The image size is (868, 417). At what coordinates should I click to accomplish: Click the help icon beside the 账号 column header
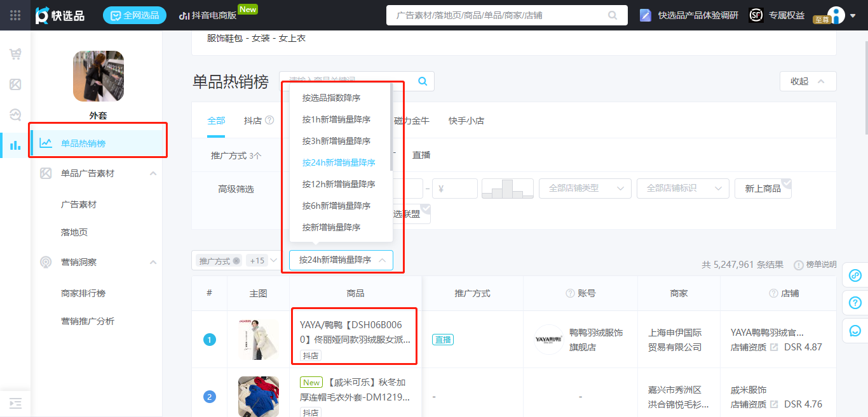(570, 293)
